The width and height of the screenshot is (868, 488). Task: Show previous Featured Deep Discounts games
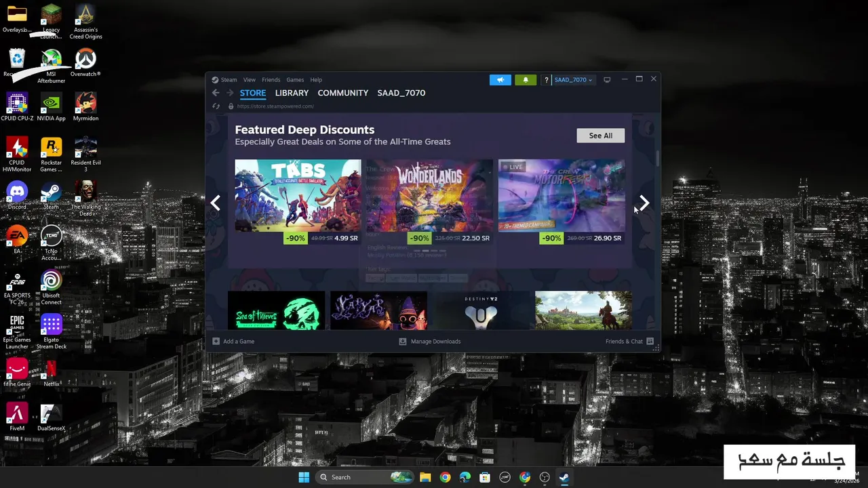coord(215,203)
